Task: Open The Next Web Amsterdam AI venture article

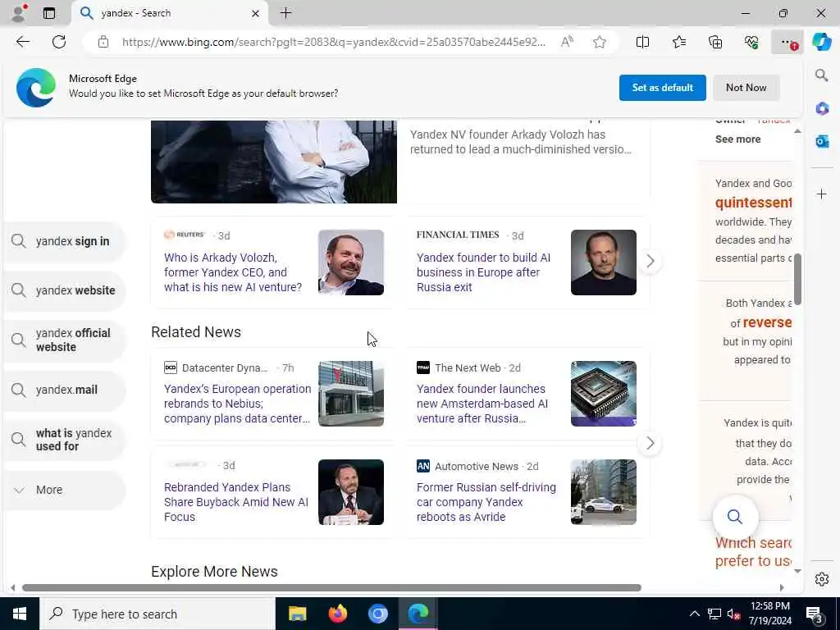Action: click(x=482, y=404)
